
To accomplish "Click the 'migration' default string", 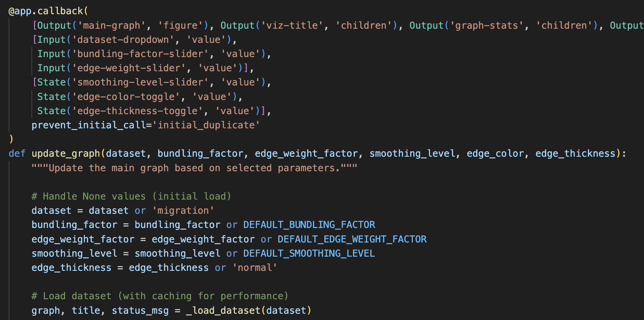I will pyautogui.click(x=183, y=210).
